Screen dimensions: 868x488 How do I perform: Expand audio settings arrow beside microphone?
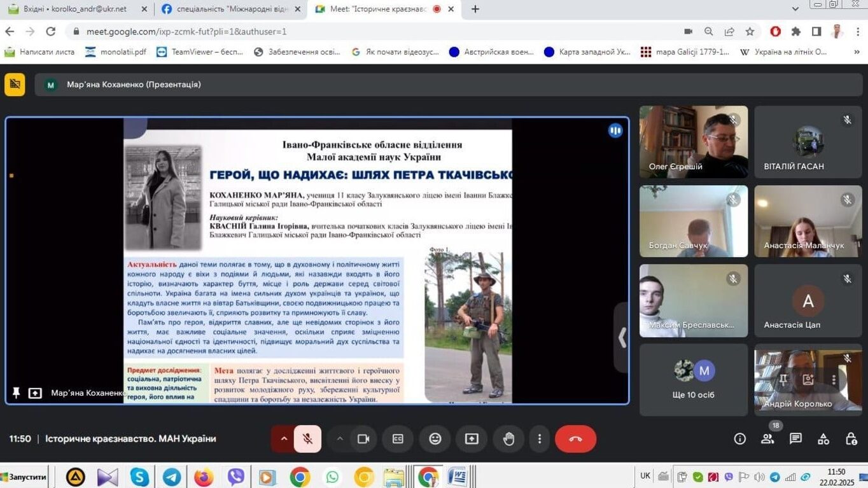point(284,439)
